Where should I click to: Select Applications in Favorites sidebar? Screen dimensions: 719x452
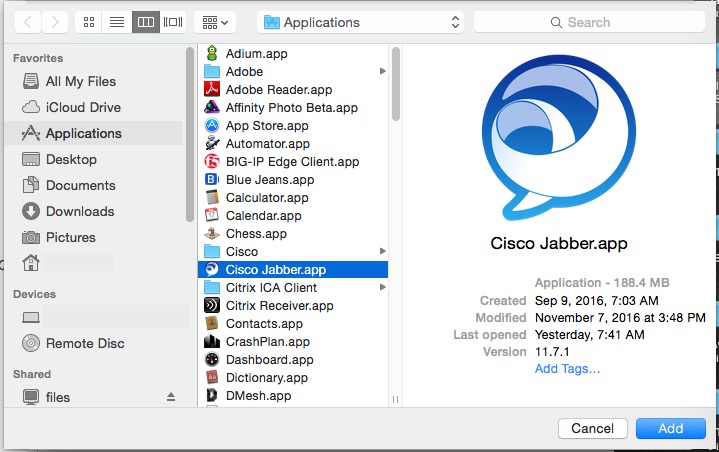click(93, 133)
